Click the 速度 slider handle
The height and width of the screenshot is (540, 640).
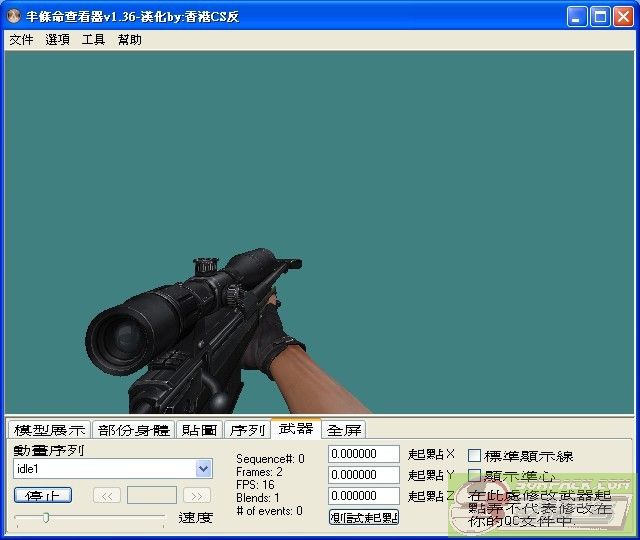tap(46, 518)
